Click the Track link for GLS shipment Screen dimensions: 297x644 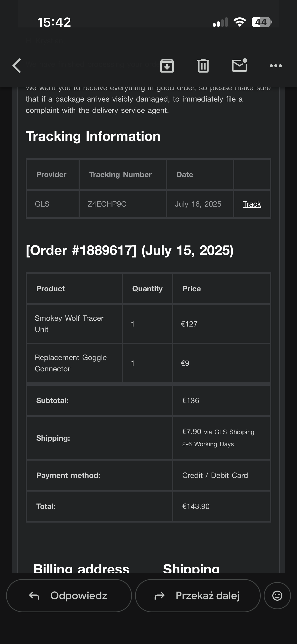coord(252,204)
